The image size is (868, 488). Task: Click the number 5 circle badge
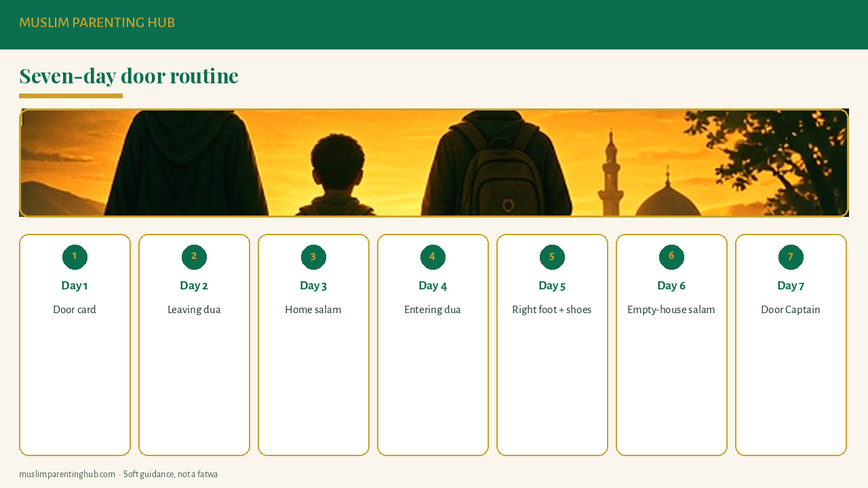click(x=552, y=257)
